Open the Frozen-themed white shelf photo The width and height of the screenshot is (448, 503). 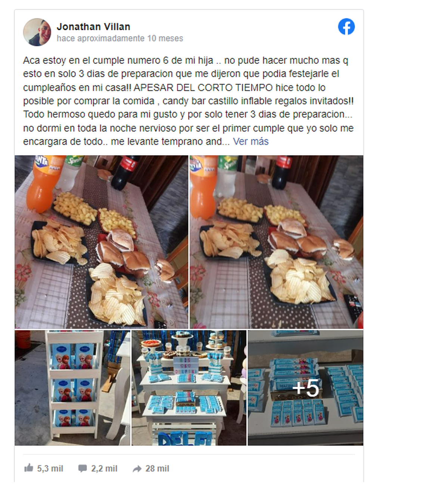[72, 388]
